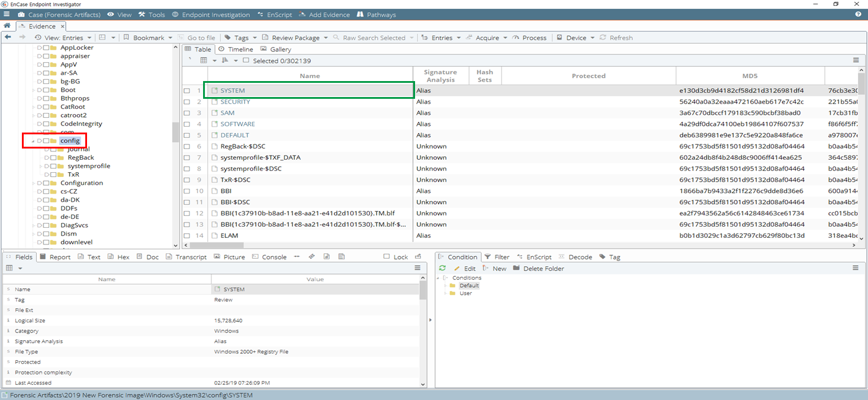868x400 pixels.
Task: Click the Tags toolbar button
Action: tap(237, 37)
